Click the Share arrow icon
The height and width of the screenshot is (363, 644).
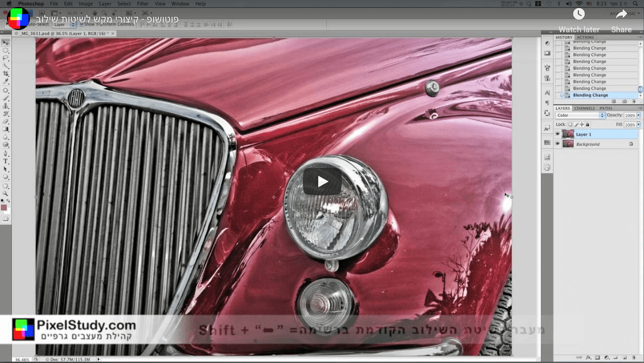tap(621, 14)
